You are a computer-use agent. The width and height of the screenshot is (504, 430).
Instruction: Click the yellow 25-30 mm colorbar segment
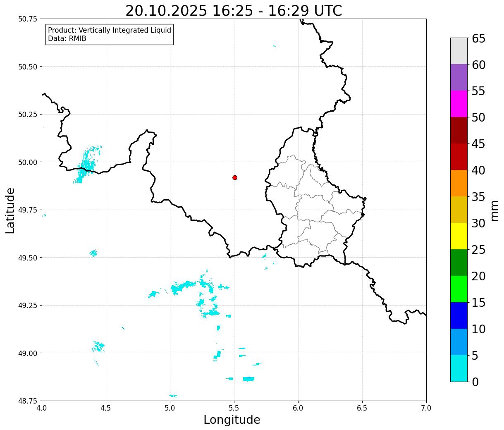pyautogui.click(x=459, y=236)
